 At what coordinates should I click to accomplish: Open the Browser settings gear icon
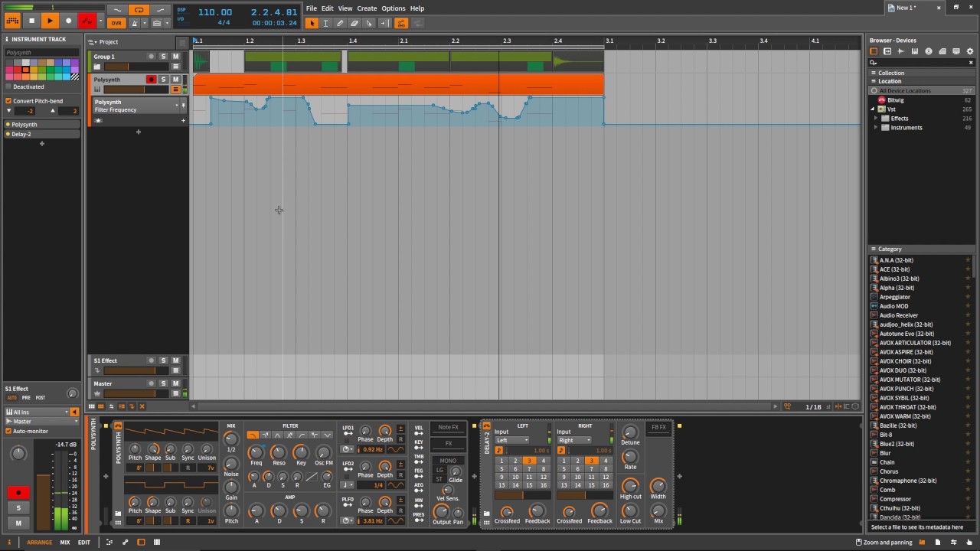[x=970, y=51]
